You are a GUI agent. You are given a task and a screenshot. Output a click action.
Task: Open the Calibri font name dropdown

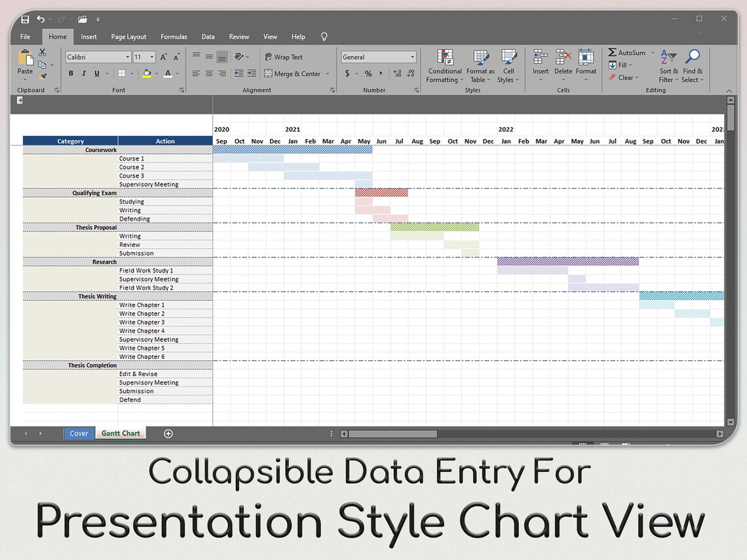[128, 57]
